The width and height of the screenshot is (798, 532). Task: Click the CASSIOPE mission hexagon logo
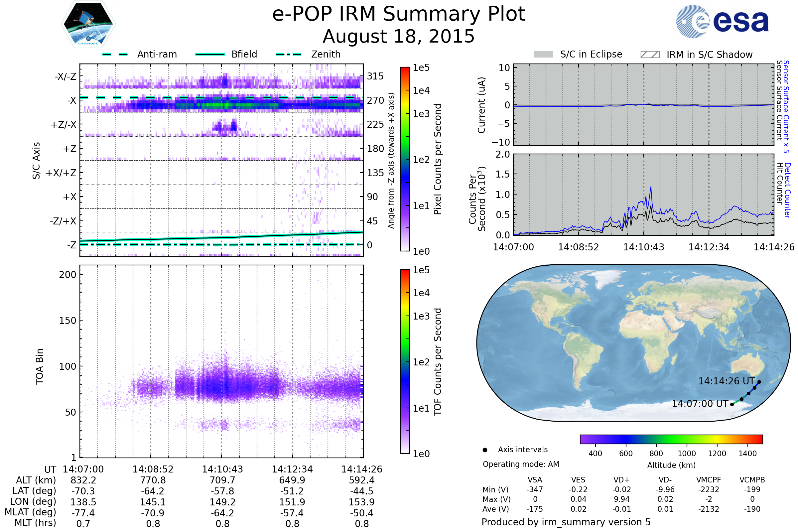[x=88, y=24]
